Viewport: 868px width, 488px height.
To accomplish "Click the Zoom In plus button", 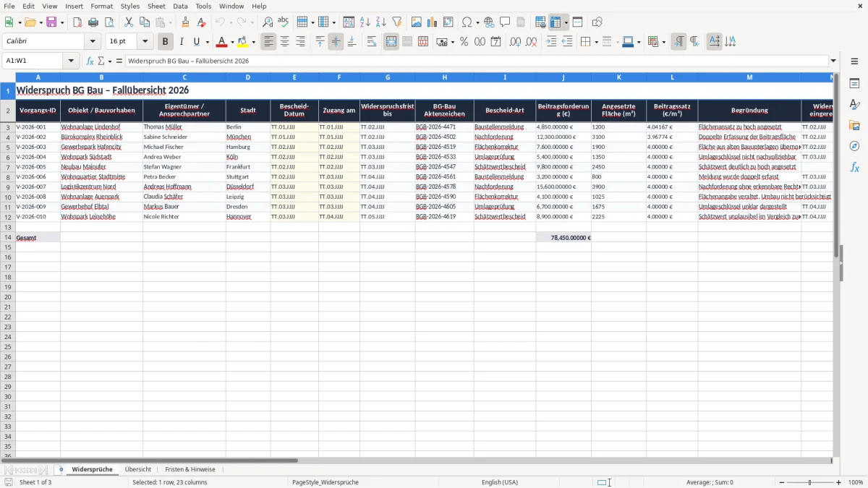I will click(x=839, y=482).
